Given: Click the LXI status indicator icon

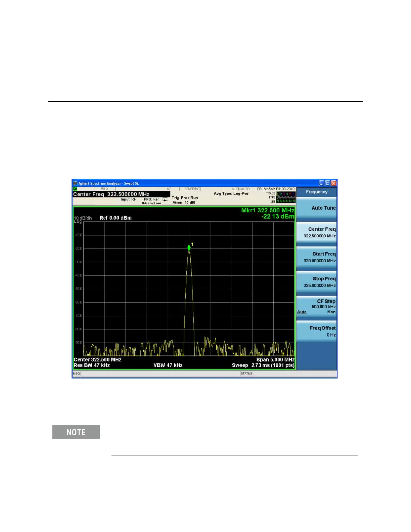Looking at the screenshot, I should point(75,189).
